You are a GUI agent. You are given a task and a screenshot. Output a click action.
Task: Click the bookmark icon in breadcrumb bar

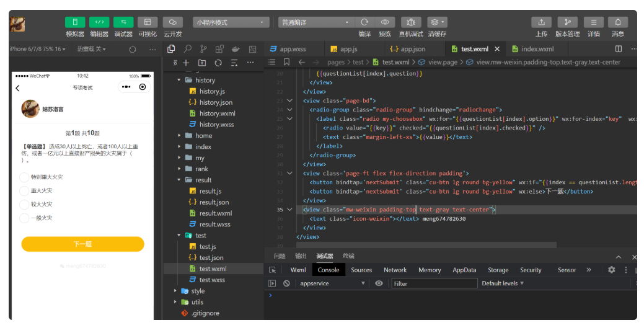click(x=287, y=62)
